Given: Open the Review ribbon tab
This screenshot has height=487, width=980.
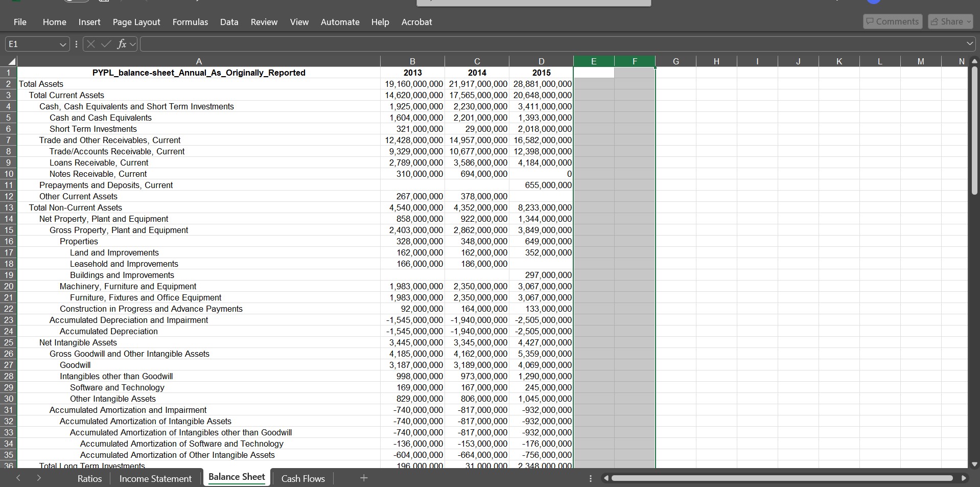Looking at the screenshot, I should point(264,22).
